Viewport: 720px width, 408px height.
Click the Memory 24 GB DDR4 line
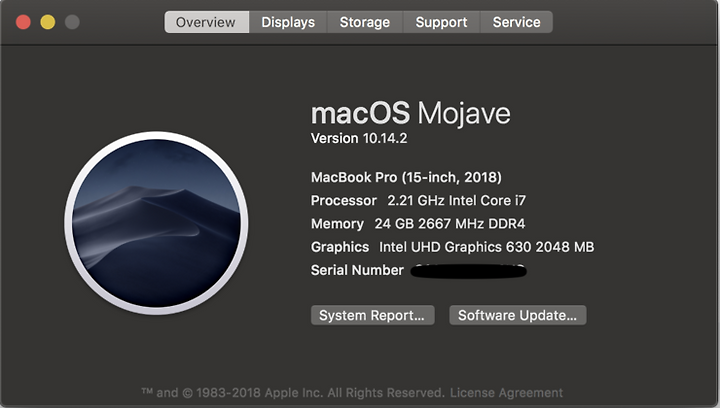[x=418, y=224]
